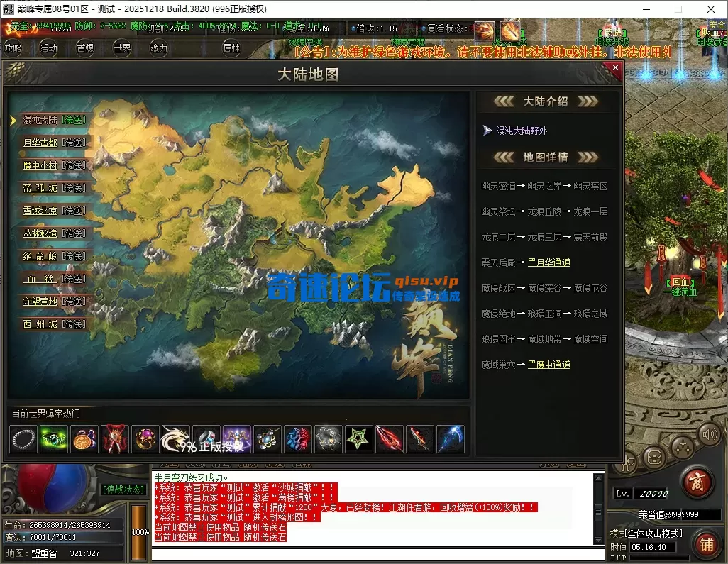Click the orange 100% vertical gauge

(x=139, y=532)
